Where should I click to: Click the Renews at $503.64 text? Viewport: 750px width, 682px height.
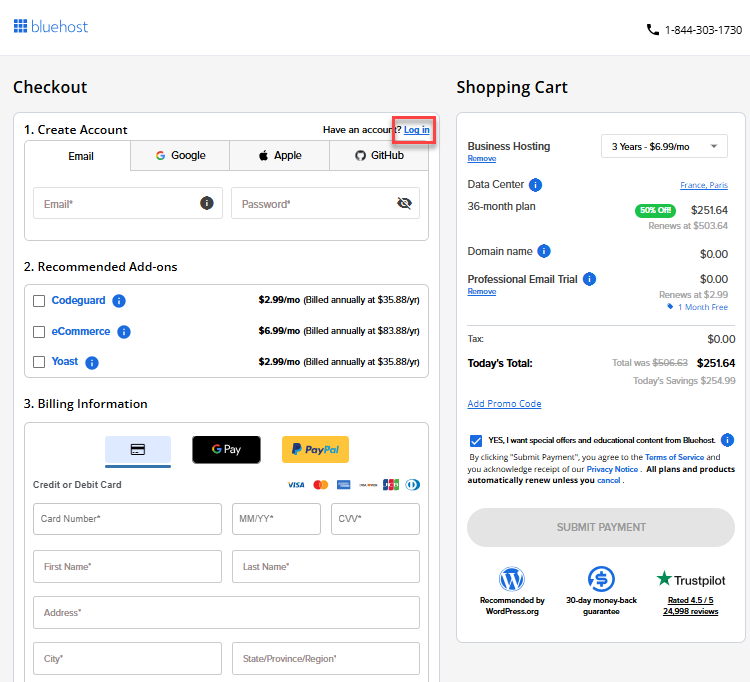click(688, 226)
